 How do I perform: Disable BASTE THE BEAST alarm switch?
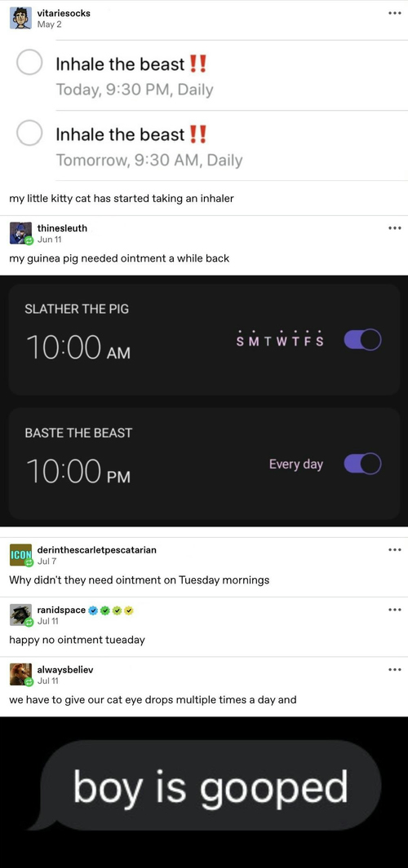pos(362,464)
